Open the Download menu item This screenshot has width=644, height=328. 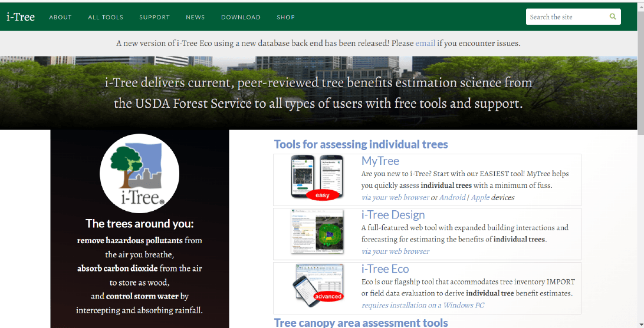(x=241, y=17)
